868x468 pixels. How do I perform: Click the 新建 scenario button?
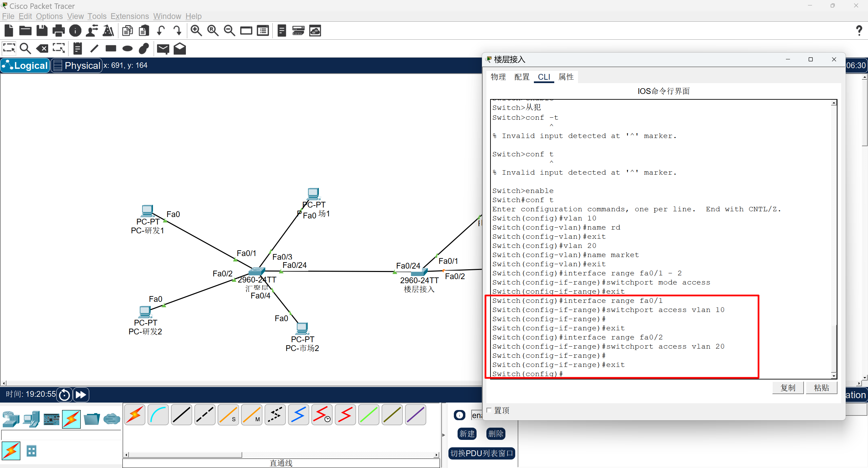coord(467,434)
